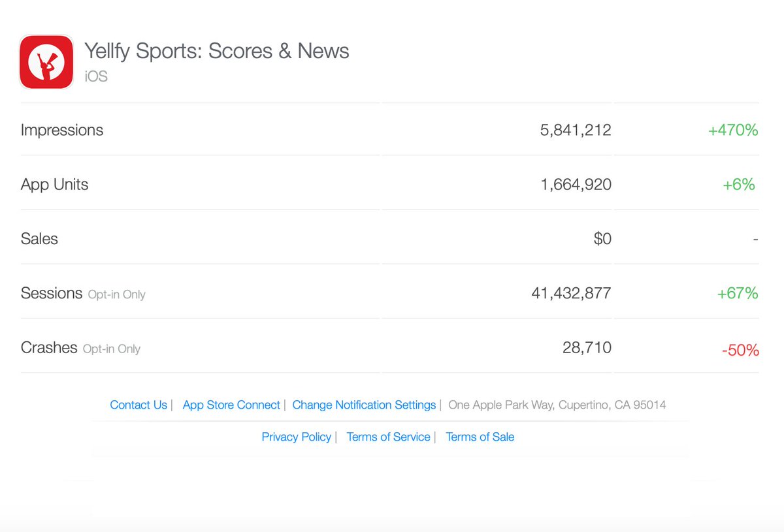Click the Impressions row label

tap(62, 130)
